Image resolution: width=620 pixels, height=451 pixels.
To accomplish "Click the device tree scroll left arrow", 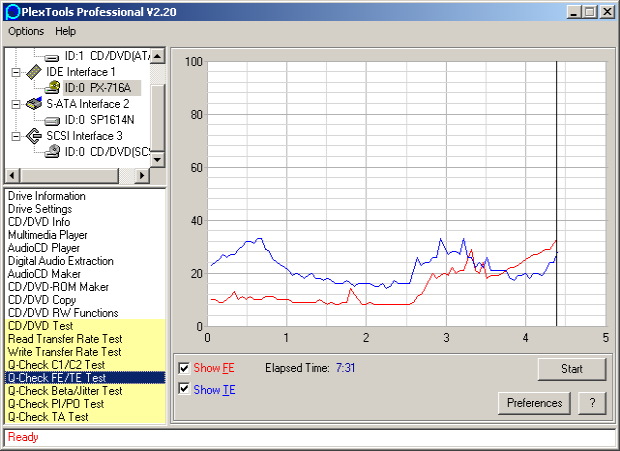I will [12, 175].
